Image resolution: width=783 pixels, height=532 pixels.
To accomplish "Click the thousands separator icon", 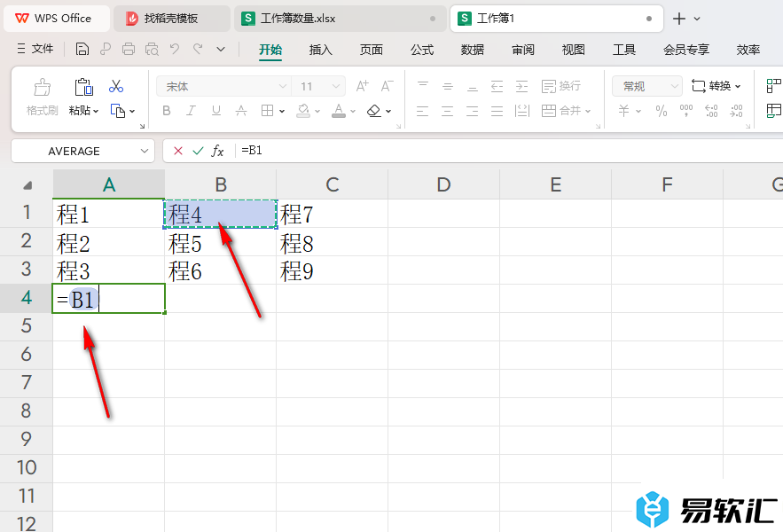I will click(686, 111).
